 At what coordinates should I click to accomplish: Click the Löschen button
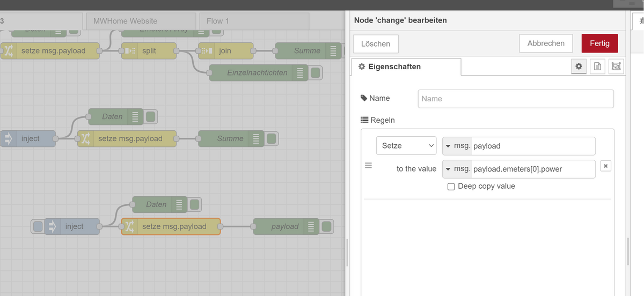pyautogui.click(x=376, y=44)
